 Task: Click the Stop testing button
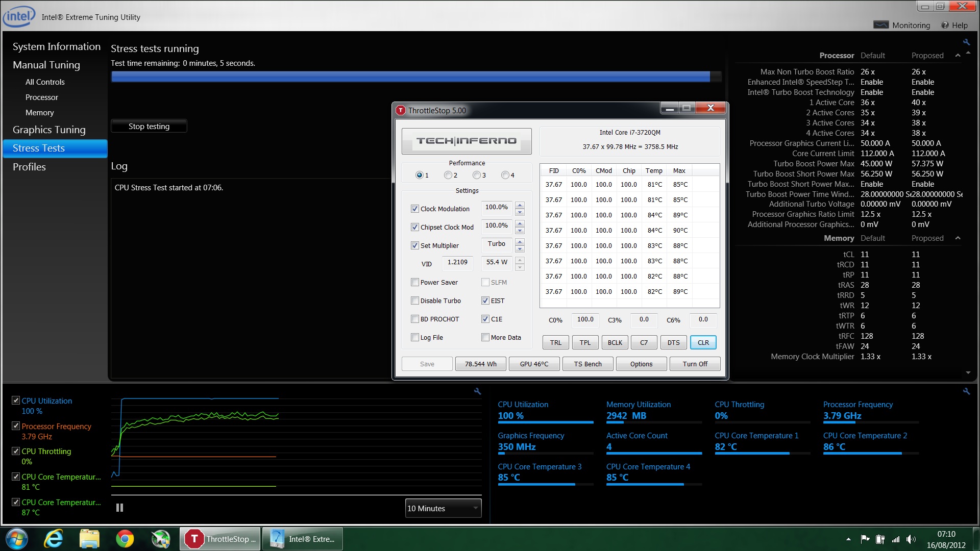(x=149, y=127)
